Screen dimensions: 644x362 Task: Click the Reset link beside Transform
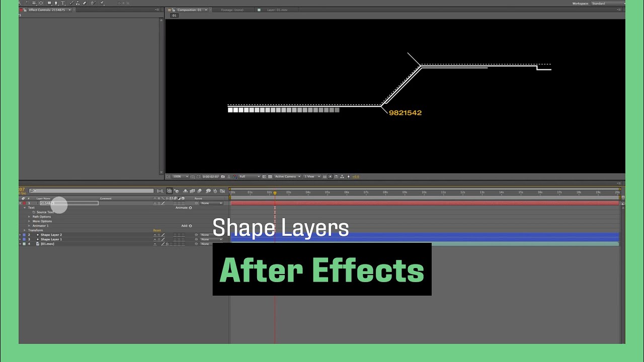coord(157,230)
